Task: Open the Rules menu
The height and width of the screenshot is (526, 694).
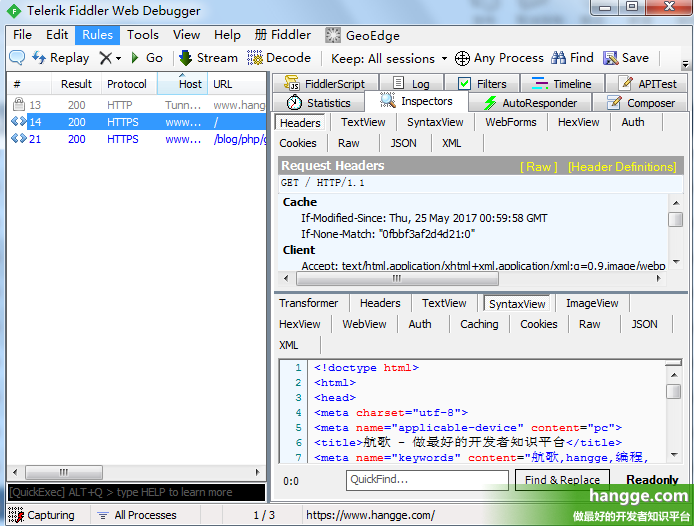Action: click(97, 35)
